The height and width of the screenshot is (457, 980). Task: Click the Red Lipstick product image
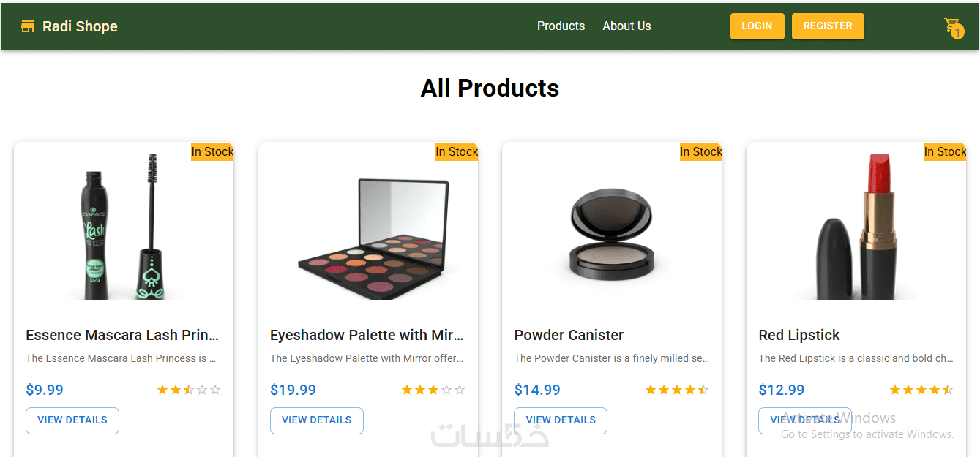[856, 226]
